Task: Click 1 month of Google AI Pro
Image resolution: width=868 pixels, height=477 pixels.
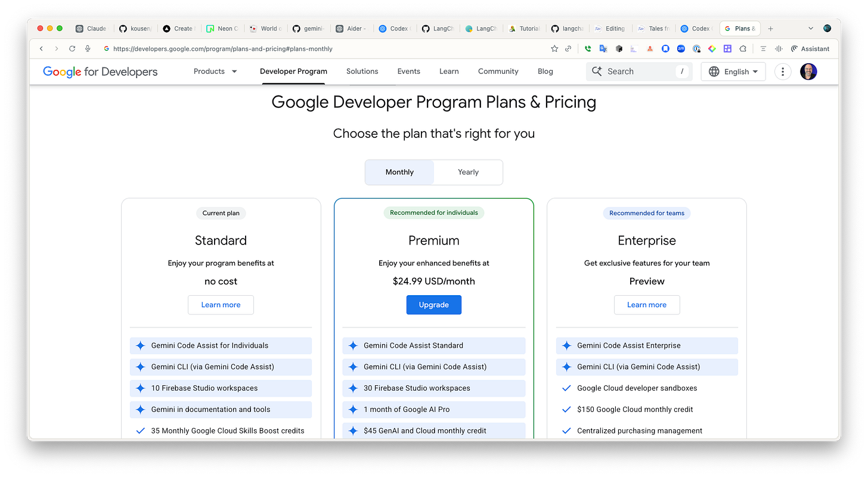Action: [x=434, y=410]
